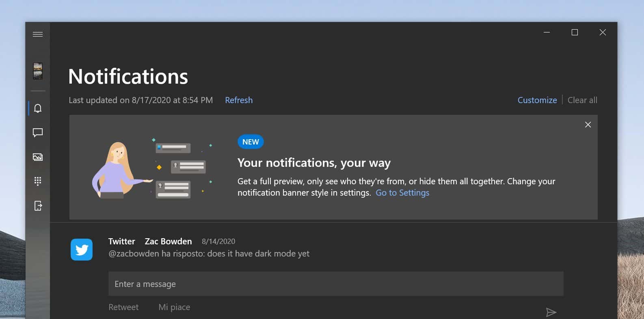
Task: Click the Refresh link
Action: [239, 100]
